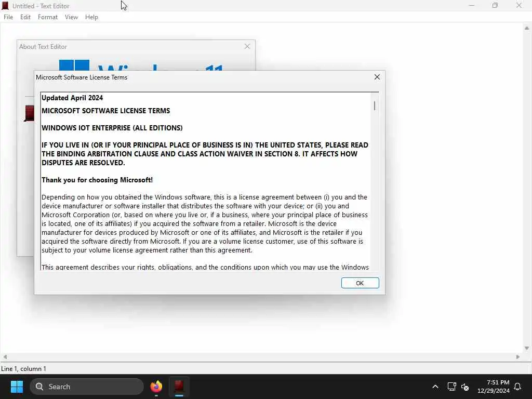Close the About Text Editor window

pos(247,46)
